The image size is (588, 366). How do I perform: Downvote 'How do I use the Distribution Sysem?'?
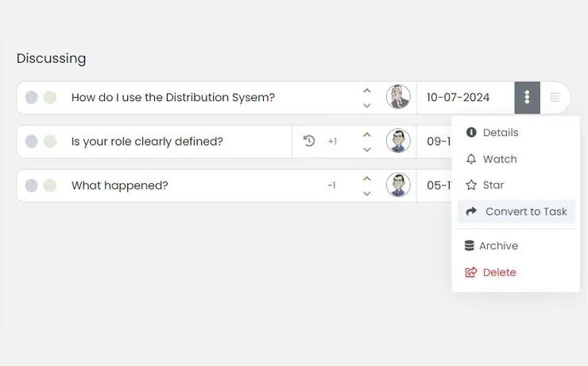(x=366, y=105)
